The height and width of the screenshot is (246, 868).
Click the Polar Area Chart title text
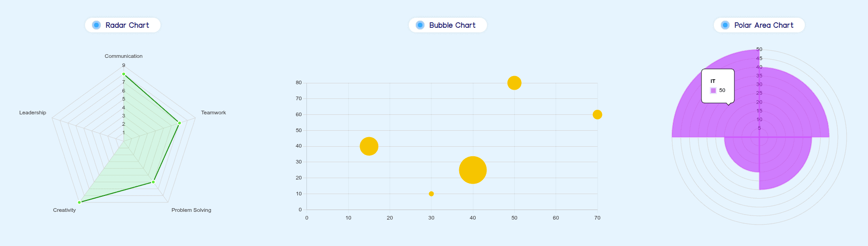[x=763, y=25]
